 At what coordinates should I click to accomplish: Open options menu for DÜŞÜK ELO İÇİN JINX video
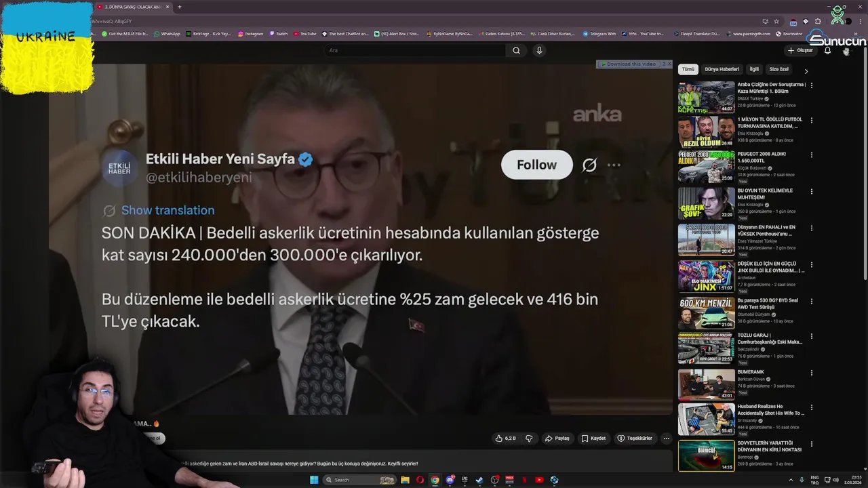click(811, 264)
